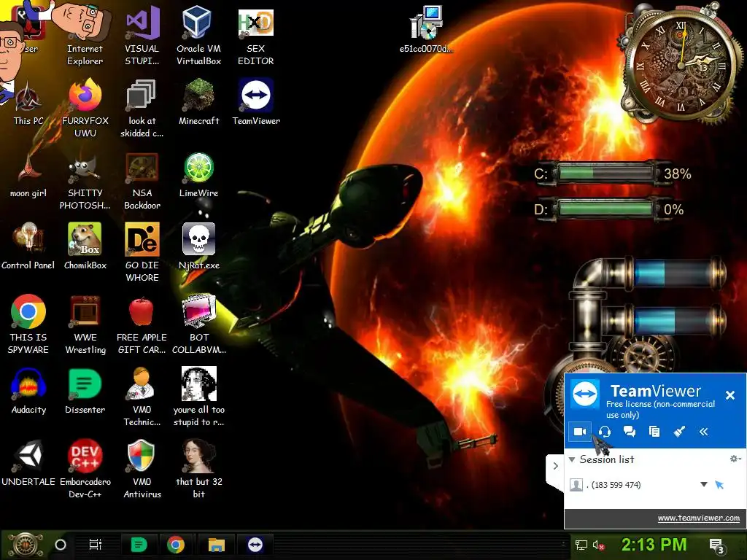Open Chrome from the taskbar

pos(175,544)
